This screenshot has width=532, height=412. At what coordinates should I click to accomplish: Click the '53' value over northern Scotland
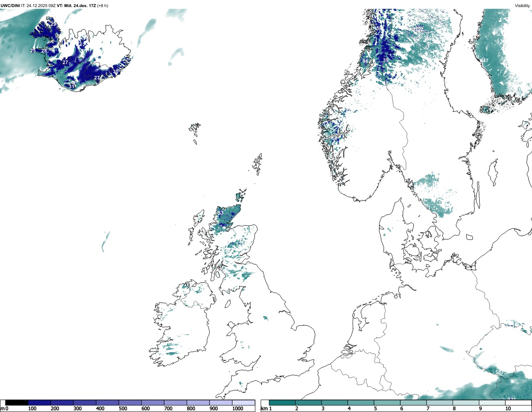(221, 213)
